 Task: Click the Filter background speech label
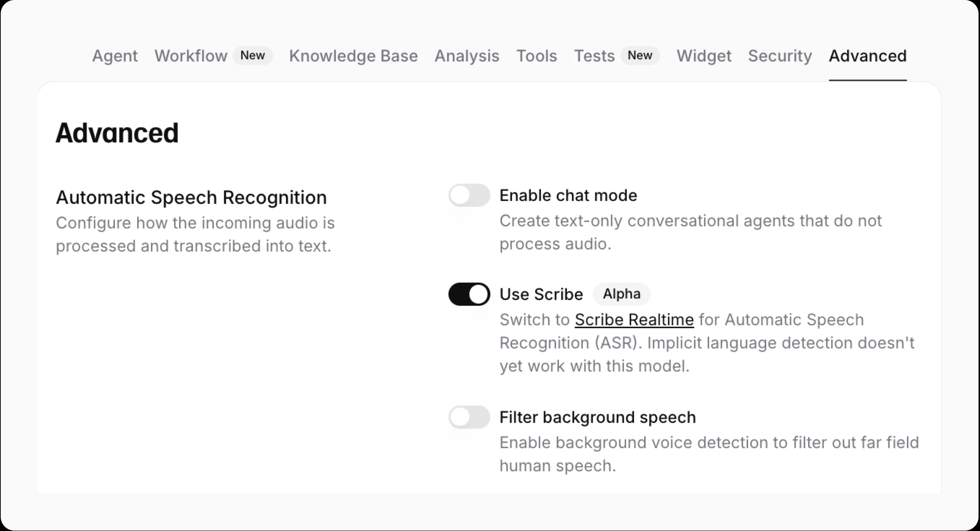[x=597, y=417]
